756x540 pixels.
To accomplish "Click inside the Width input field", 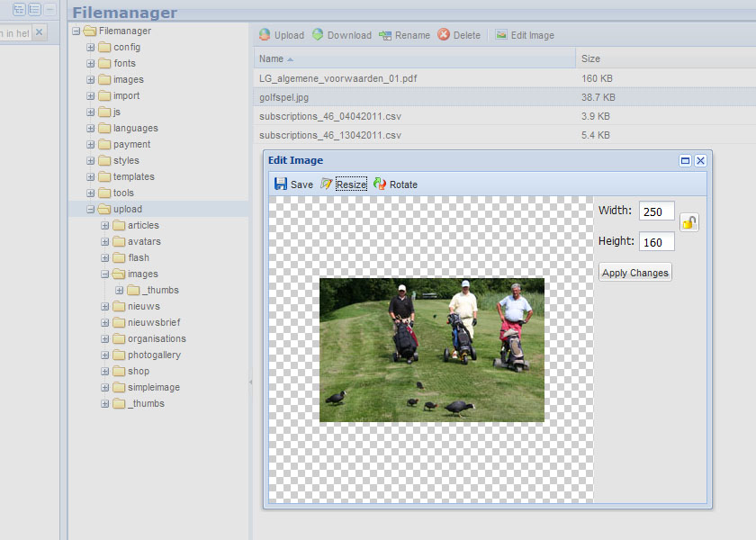I will click(656, 211).
